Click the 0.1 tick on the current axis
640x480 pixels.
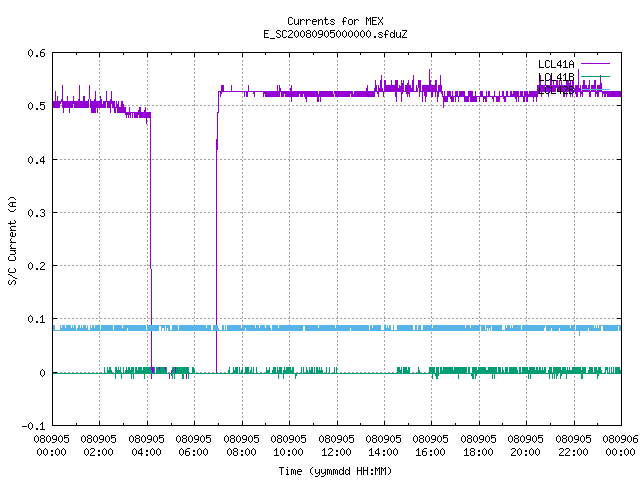36,319
